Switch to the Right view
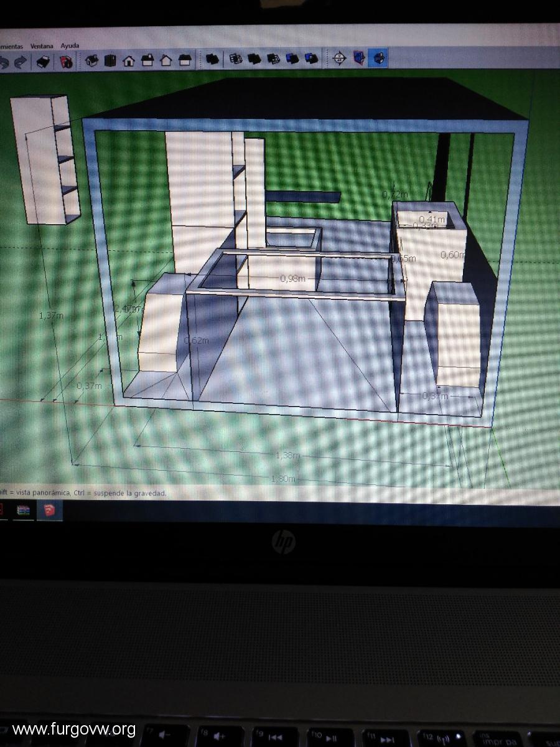This screenshot has height=747, width=560. click(147, 60)
